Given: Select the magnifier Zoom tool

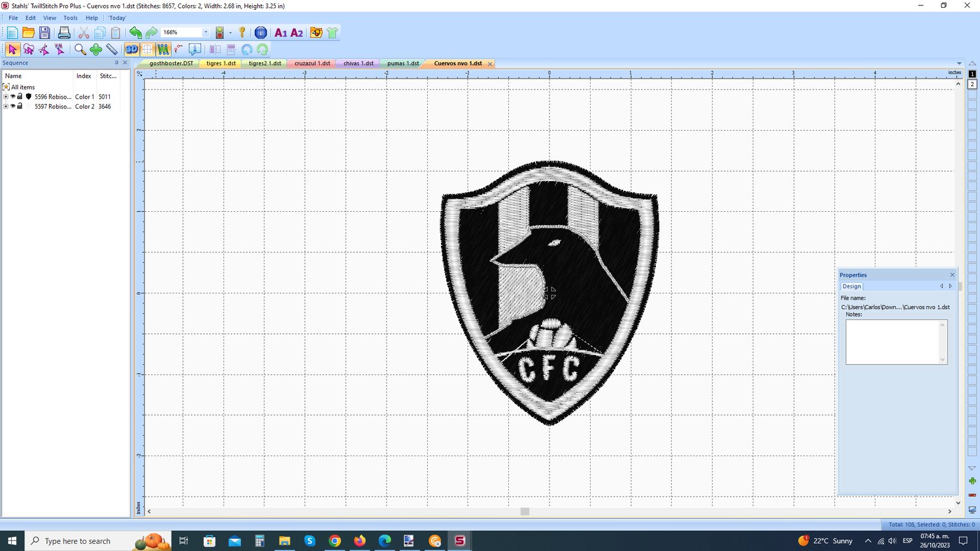Looking at the screenshot, I should (x=80, y=49).
